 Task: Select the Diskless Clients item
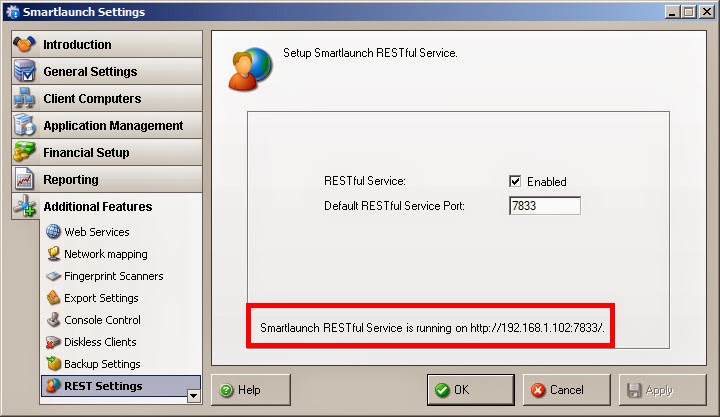(x=91, y=342)
